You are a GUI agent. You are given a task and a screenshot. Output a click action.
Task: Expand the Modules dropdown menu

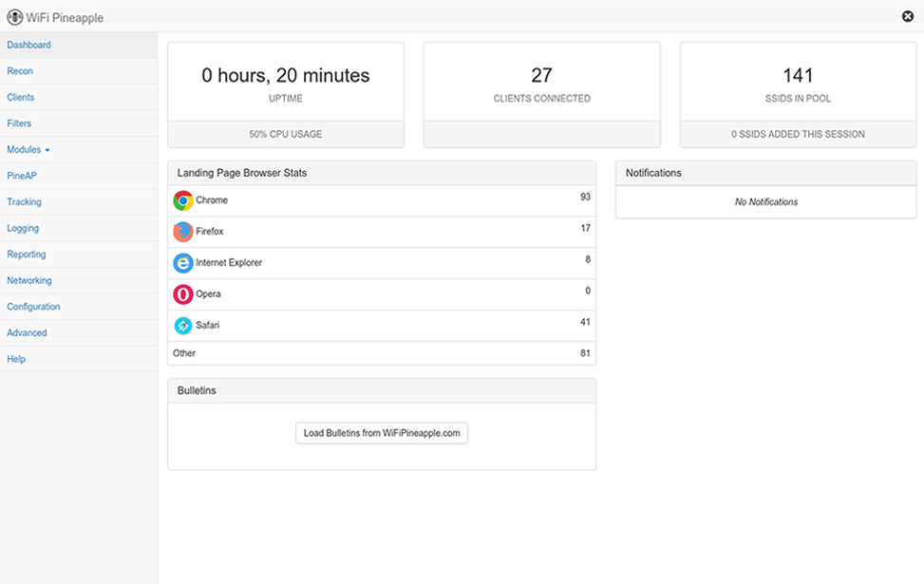click(28, 150)
